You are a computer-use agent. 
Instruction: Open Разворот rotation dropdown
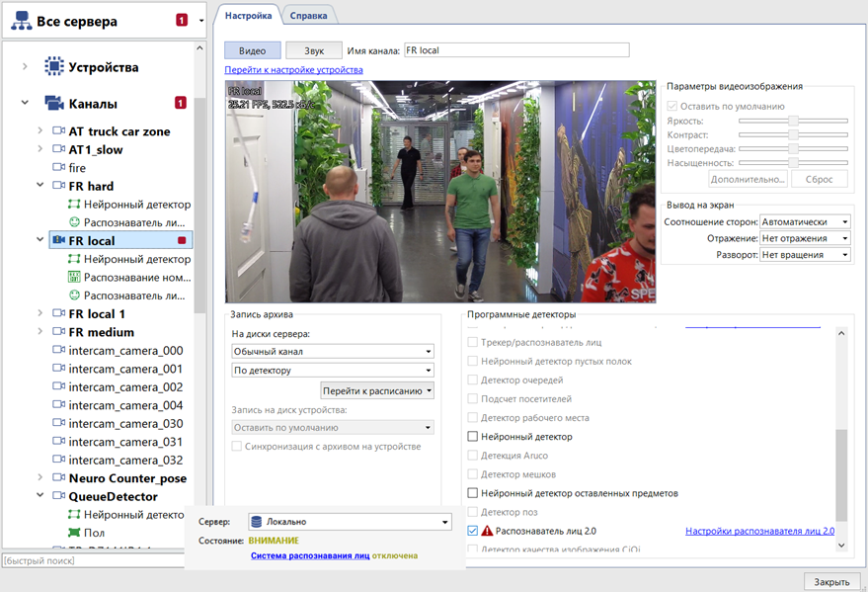[x=805, y=255]
